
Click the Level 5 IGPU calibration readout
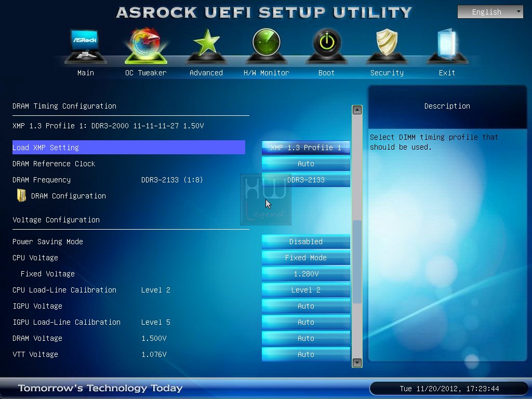156,322
